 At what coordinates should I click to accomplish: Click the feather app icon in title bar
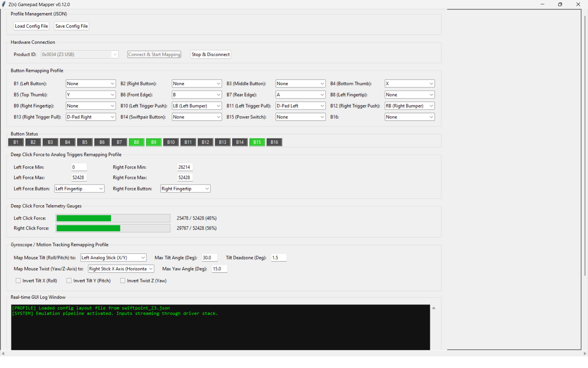(4, 4)
